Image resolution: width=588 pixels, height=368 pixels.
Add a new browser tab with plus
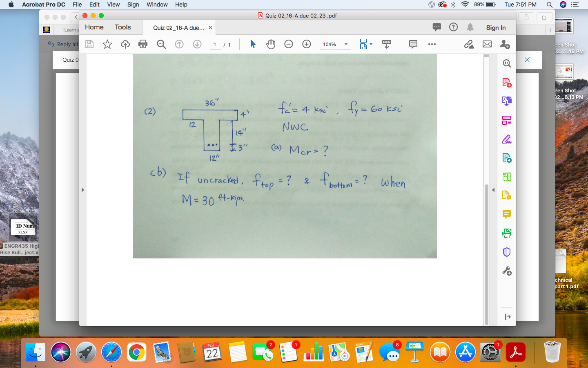(x=550, y=30)
